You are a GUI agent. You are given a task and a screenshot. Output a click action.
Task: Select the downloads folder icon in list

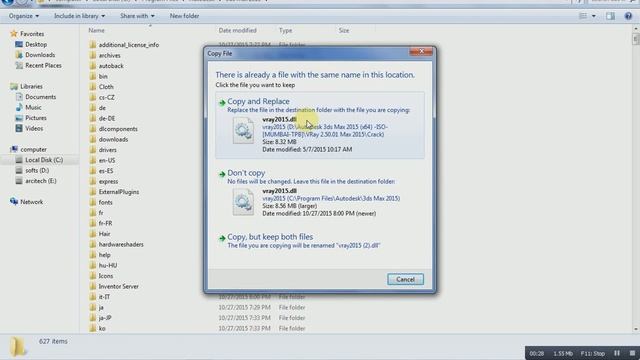coord(93,139)
